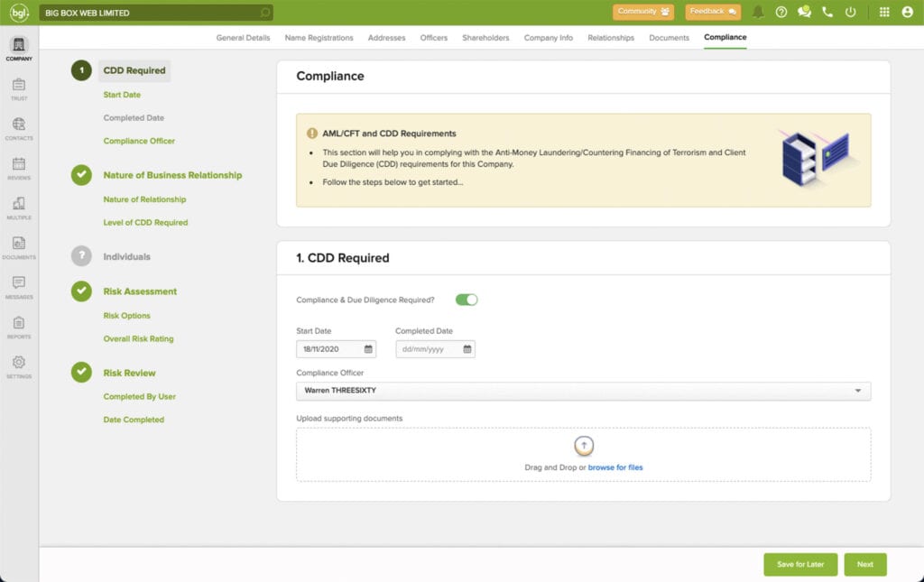Open the Completed Date calendar picker

coord(467,349)
